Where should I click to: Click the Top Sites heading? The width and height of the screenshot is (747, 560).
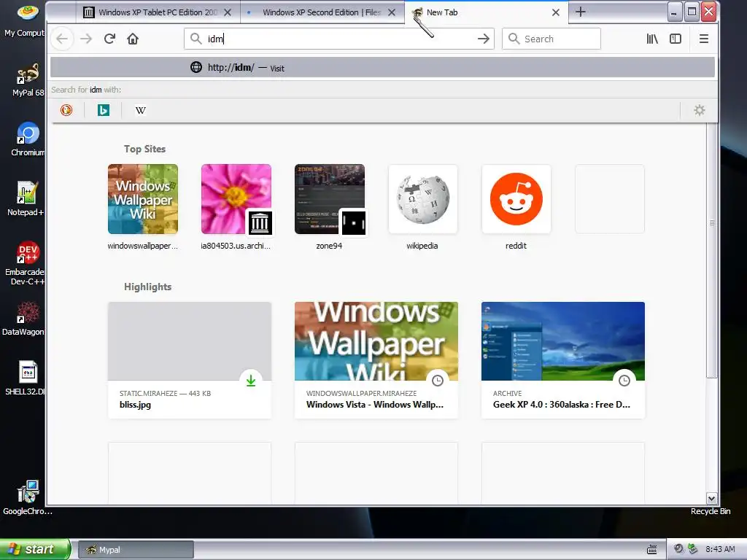[145, 149]
